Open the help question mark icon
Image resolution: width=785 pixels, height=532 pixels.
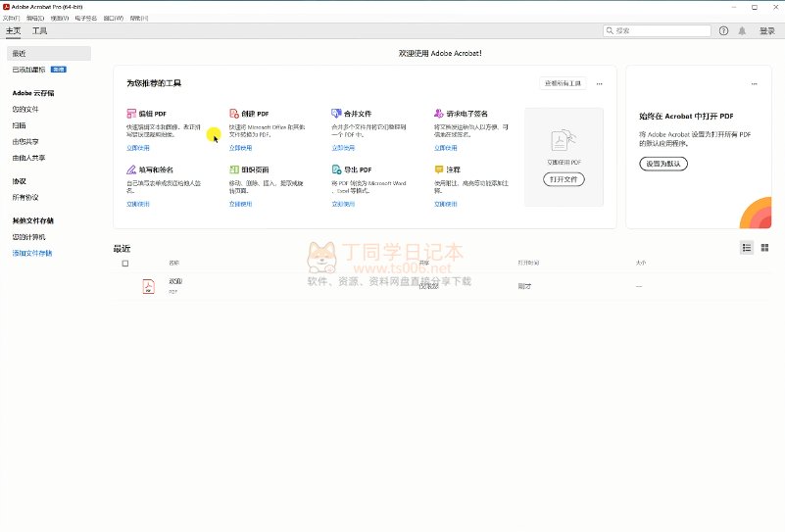(723, 31)
